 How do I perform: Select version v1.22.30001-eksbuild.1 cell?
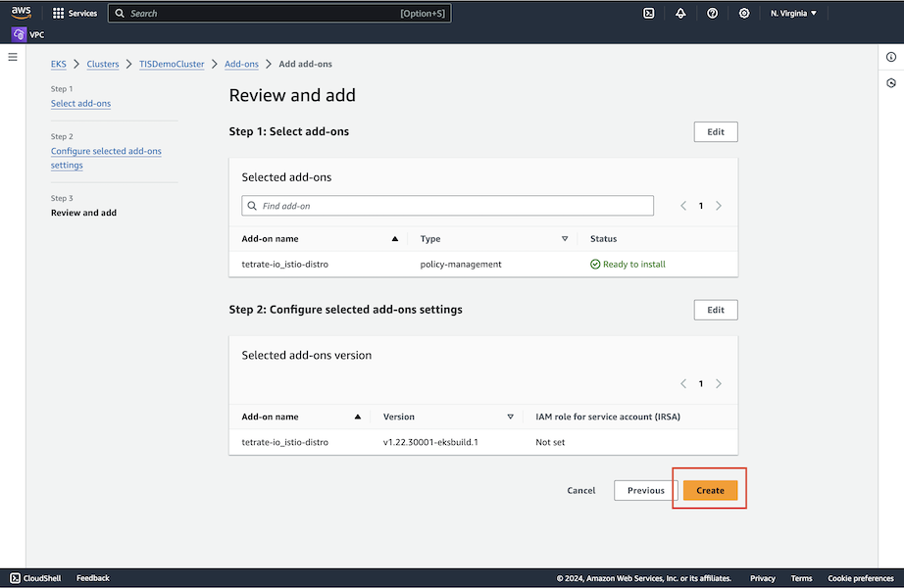[430, 442]
